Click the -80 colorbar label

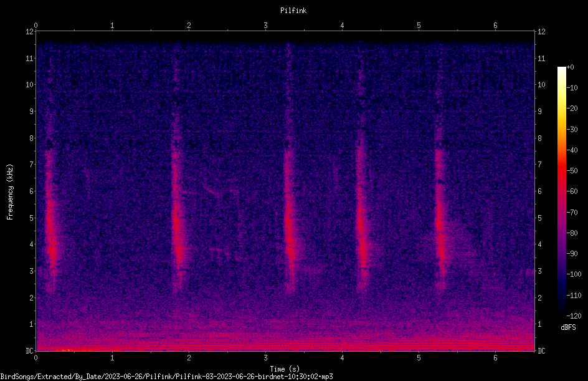[x=572, y=233]
